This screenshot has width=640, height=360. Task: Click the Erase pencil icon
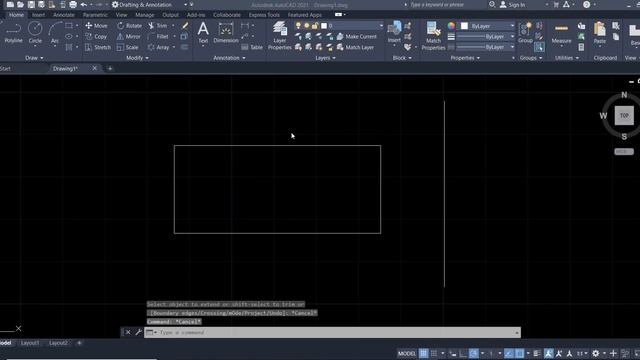[185, 25]
